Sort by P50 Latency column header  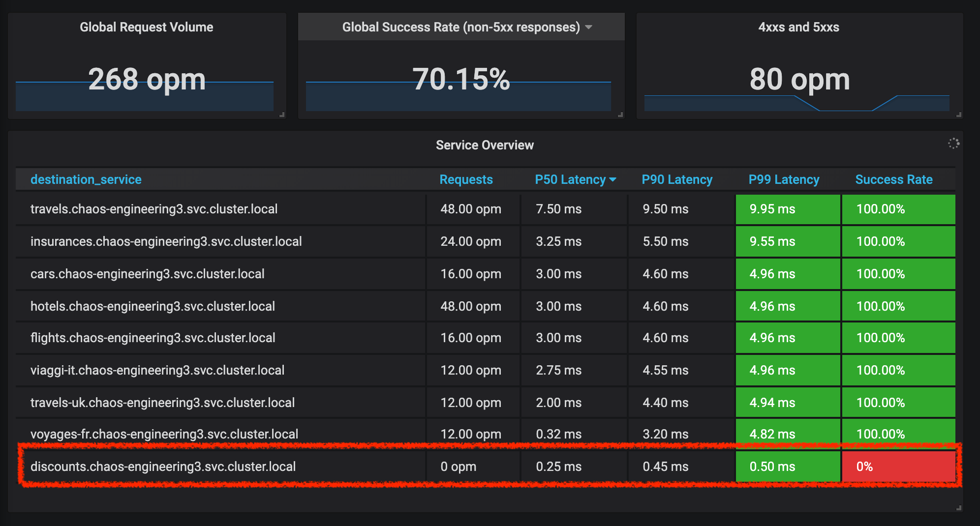[x=570, y=179]
